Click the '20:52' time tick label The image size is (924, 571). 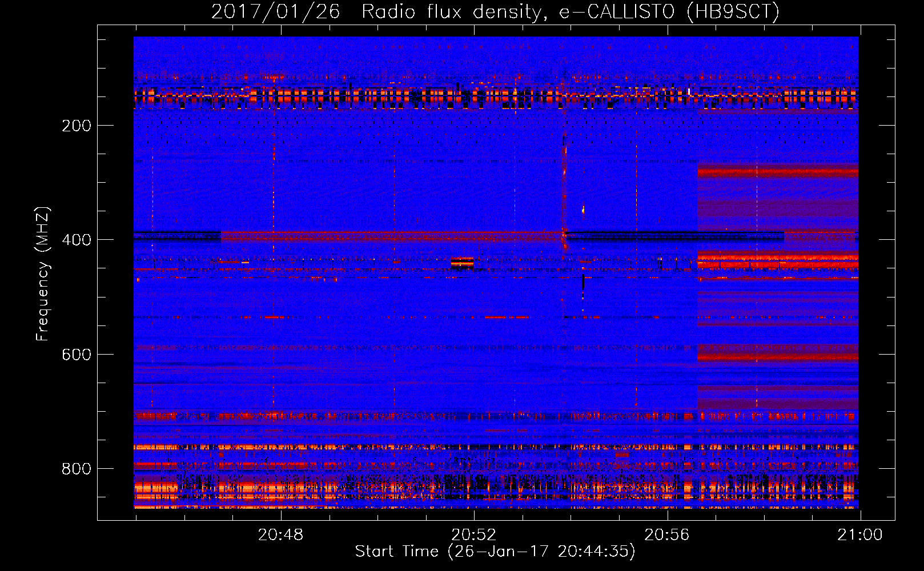click(474, 535)
